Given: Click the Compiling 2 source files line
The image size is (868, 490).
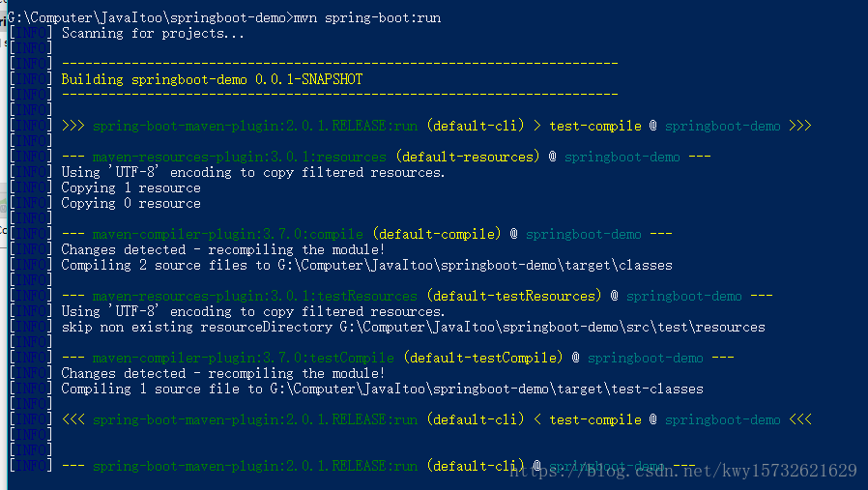Looking at the screenshot, I should point(366,265).
